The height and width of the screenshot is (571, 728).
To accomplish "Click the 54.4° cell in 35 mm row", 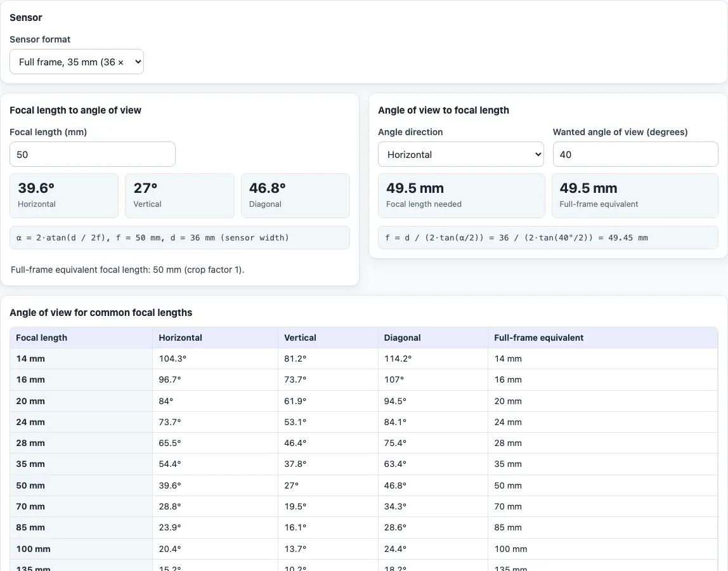I will coord(215,464).
